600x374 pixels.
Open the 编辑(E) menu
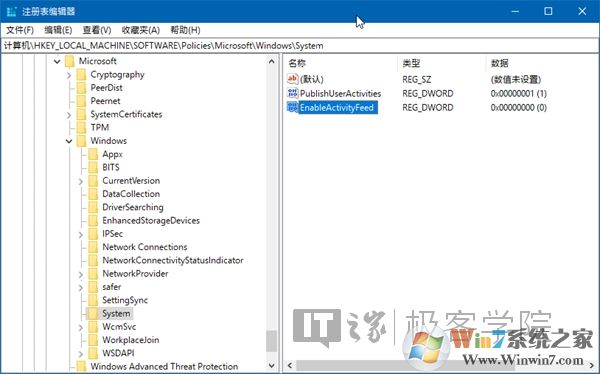(58, 30)
